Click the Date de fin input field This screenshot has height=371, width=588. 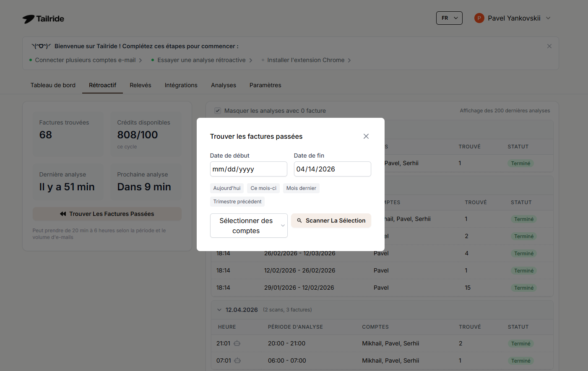coord(332,169)
